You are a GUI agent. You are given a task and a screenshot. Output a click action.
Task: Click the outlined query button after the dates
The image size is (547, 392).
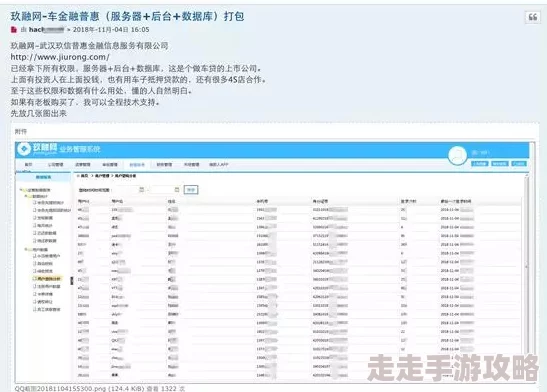(191, 190)
